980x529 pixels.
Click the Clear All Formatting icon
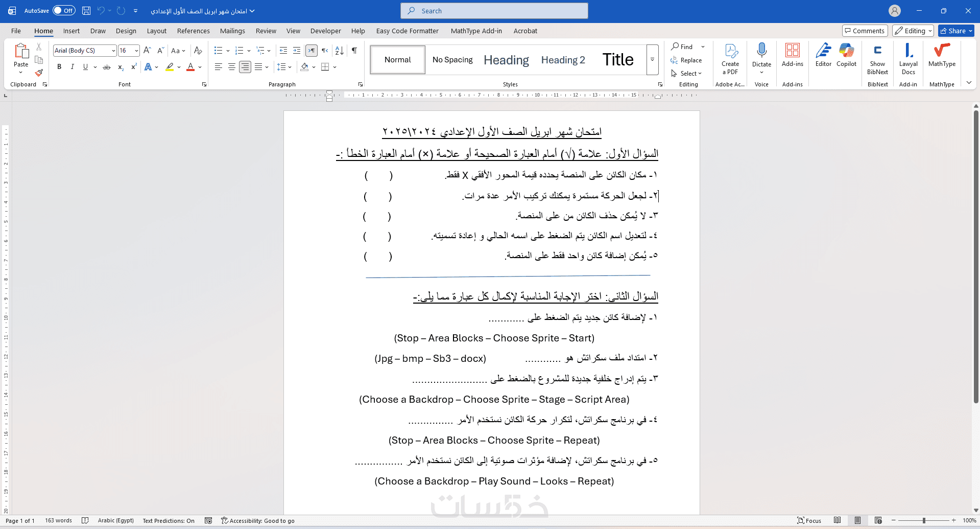198,51
